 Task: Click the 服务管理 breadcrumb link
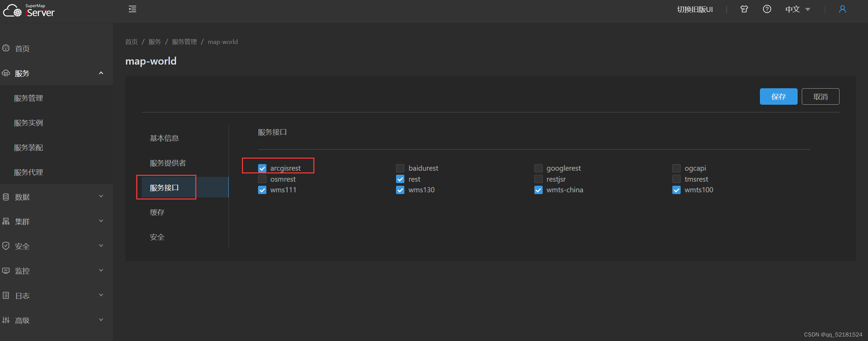click(184, 42)
